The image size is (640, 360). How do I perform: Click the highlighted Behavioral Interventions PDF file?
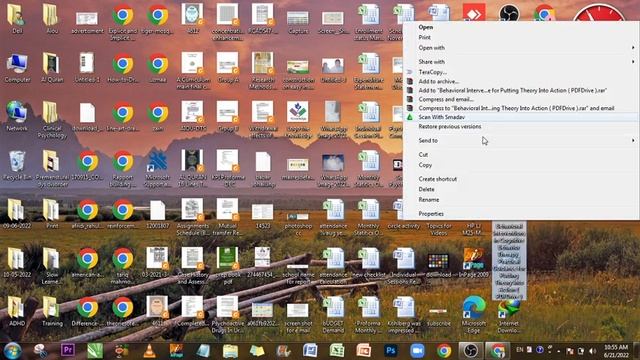[x=509, y=261]
